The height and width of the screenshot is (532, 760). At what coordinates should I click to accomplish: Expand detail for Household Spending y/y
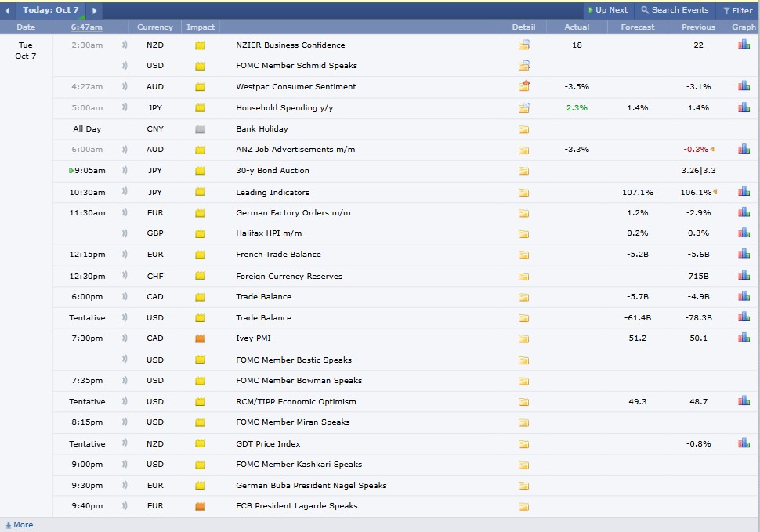524,107
